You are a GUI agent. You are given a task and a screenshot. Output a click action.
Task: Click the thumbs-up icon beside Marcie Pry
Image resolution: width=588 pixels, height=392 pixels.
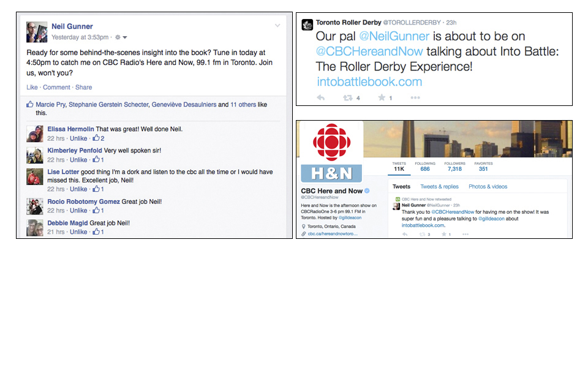point(29,104)
